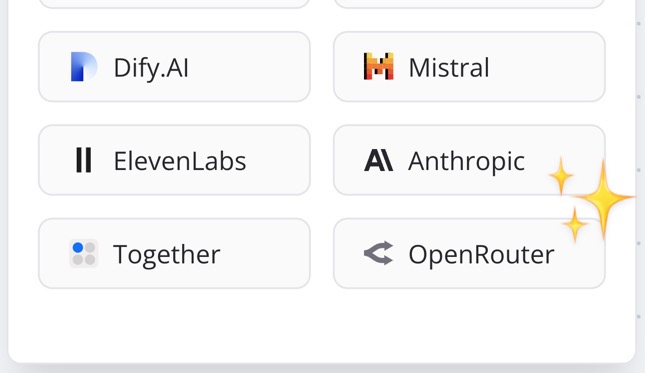Choose the OpenRouter provider text label
The image size is (645, 373).
(x=481, y=255)
